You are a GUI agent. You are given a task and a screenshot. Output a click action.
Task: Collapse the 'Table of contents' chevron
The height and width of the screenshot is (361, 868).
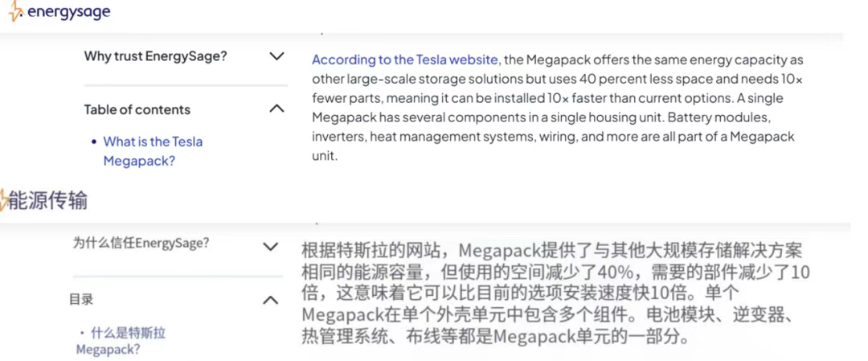(276, 109)
